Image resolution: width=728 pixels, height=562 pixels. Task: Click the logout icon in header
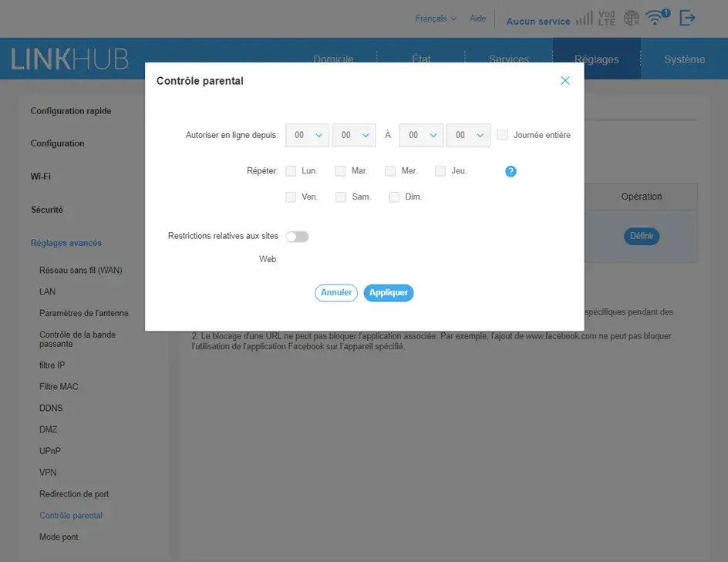click(x=687, y=19)
